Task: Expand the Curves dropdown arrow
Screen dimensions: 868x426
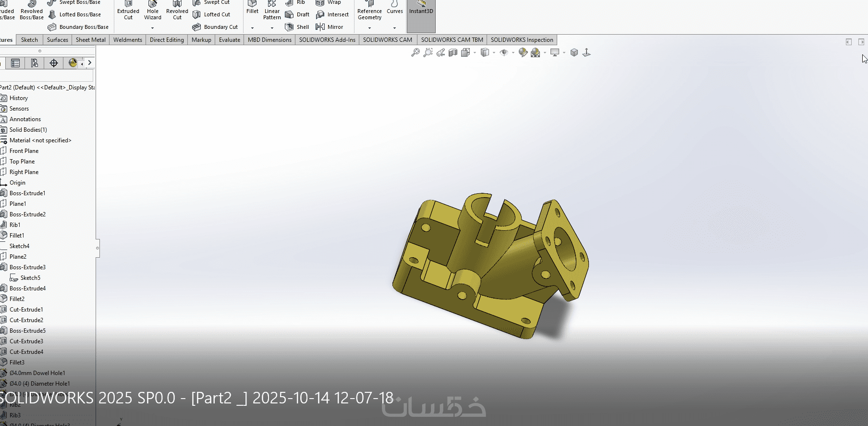Action: coord(395,28)
